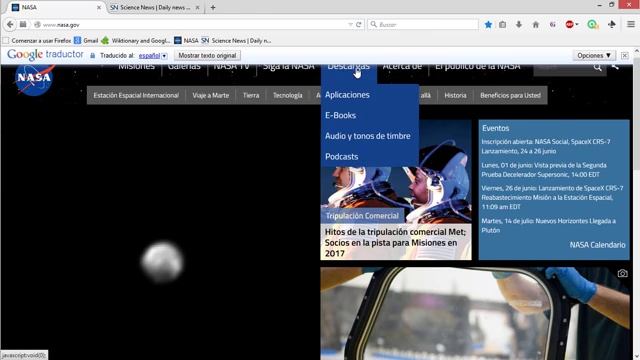Open the Tierra topic link
This screenshot has height=360, width=640.
point(251,96)
